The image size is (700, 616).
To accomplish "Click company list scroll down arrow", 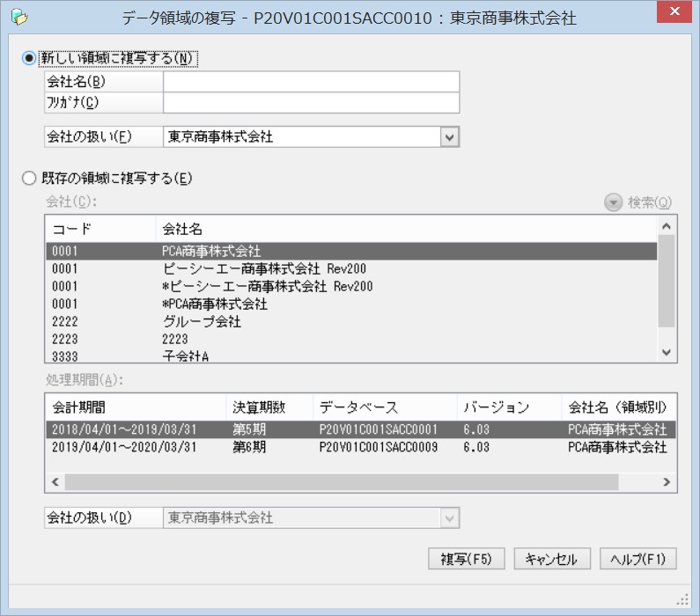I will (667, 352).
